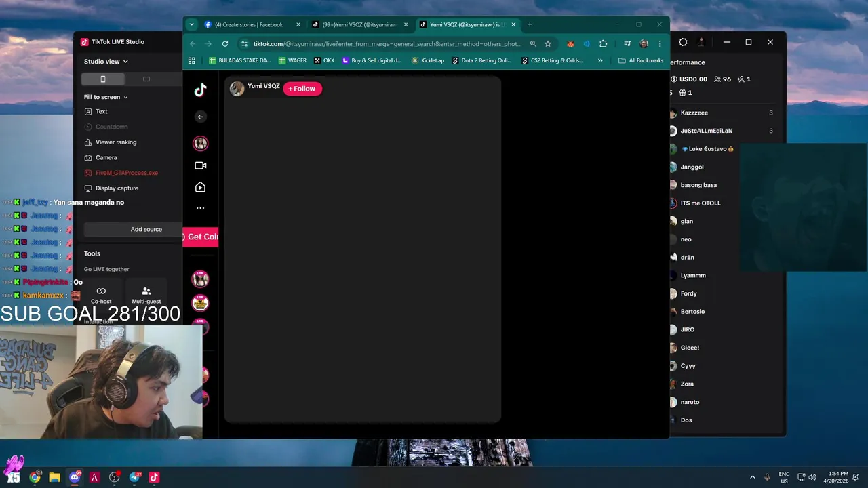Open the three-dots More menu in TikTok sidebar
868x488 pixels.
click(200, 208)
